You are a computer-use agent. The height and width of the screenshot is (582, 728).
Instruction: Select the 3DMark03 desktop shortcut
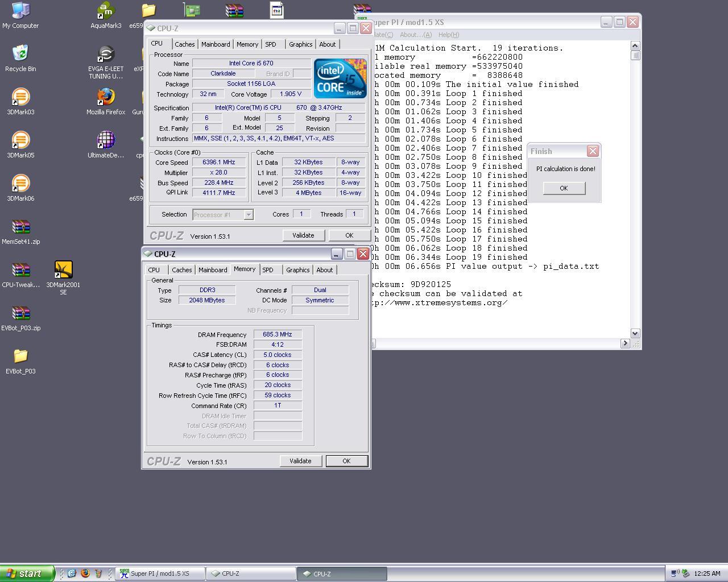(20, 102)
